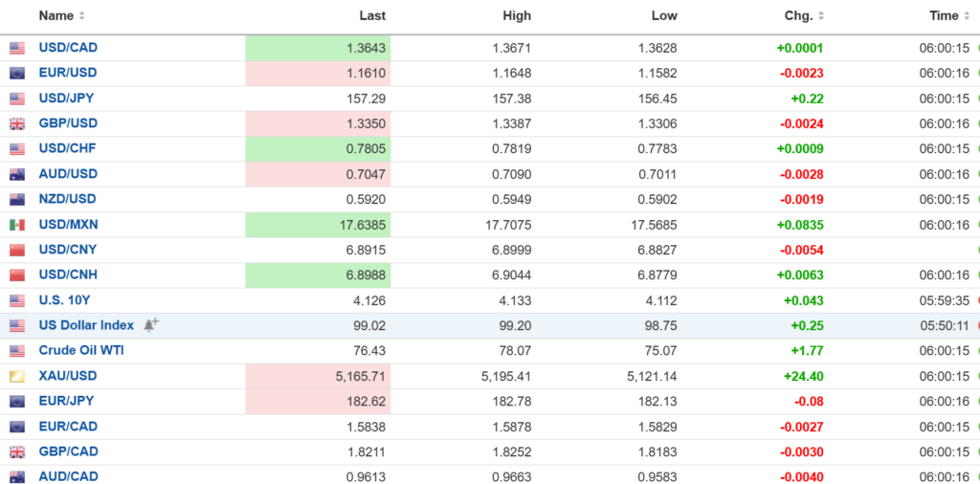The height and width of the screenshot is (484, 980).
Task: Click the UK flag icon beside GBP/USD
Action: [x=17, y=123]
